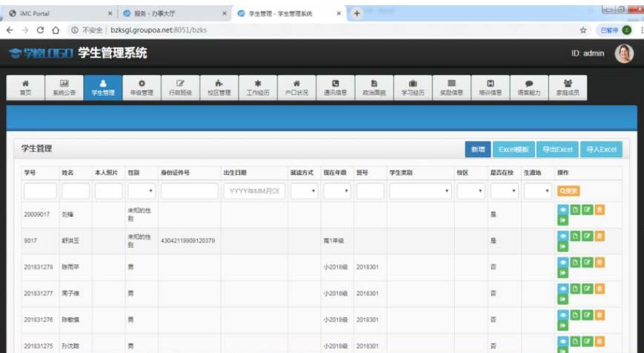
Task: Click the browser reload icon
Action: (40, 30)
